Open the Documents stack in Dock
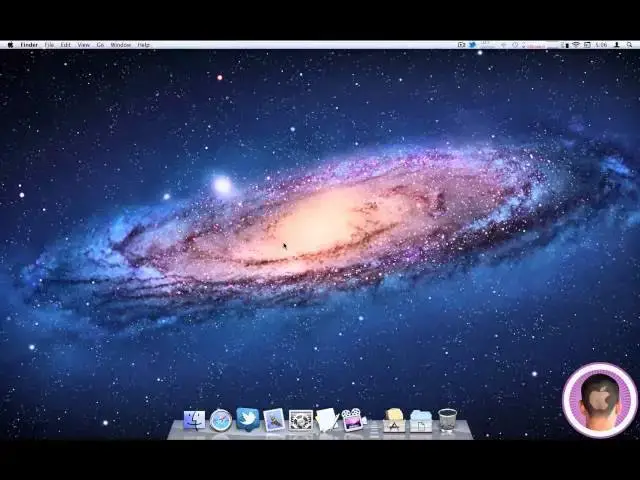 coord(421,421)
